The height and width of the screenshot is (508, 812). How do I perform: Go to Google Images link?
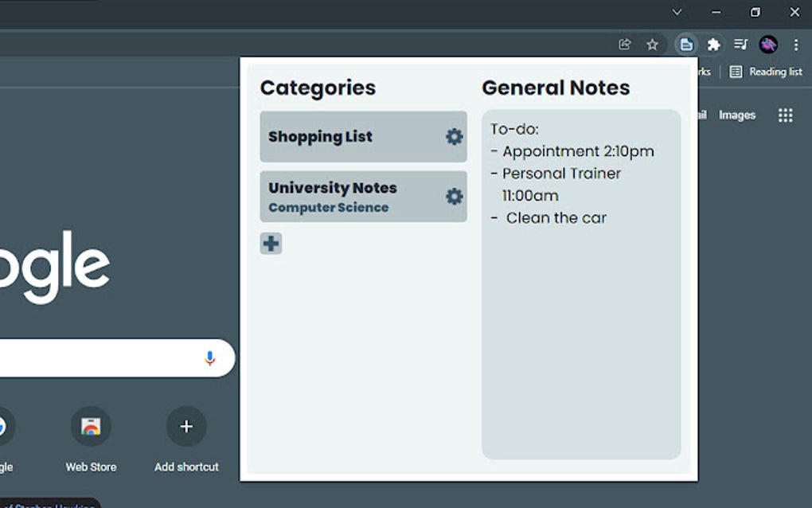pos(736,115)
